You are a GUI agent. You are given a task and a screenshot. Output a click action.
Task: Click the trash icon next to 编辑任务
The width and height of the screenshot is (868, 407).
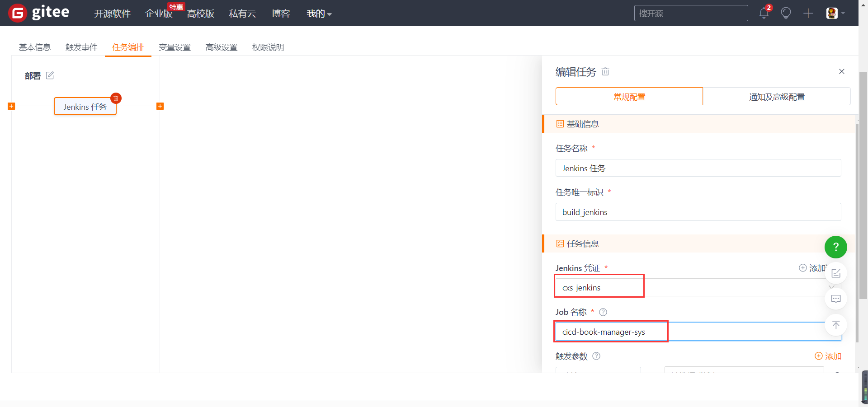pyautogui.click(x=605, y=71)
